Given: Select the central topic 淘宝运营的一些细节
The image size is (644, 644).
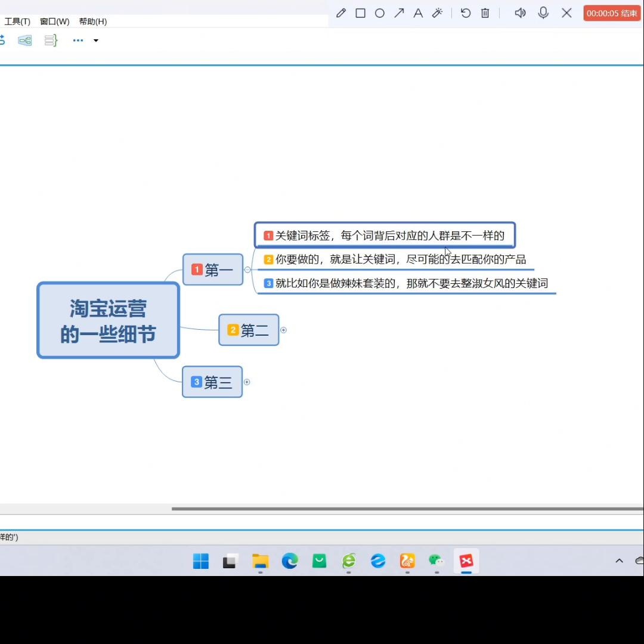Looking at the screenshot, I should pos(109,320).
